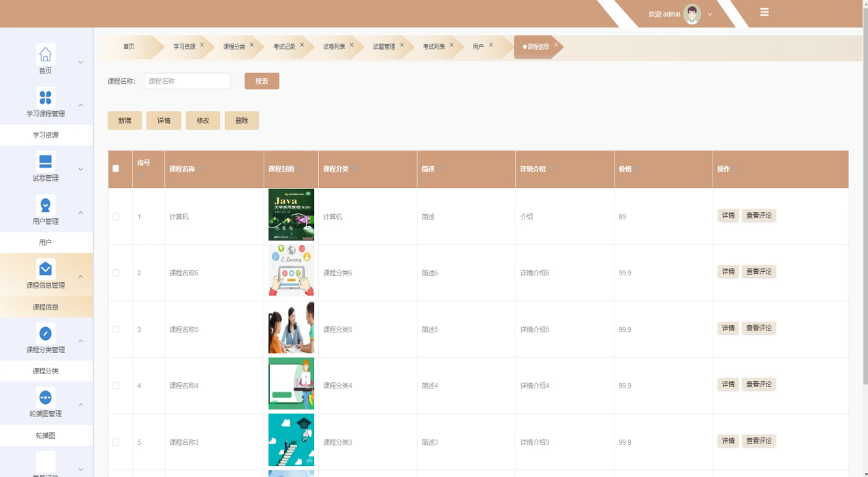Viewport: 868px width, 477px height.
Task: Collapse the 课程信息管理 menu chevron
Action: [80, 277]
